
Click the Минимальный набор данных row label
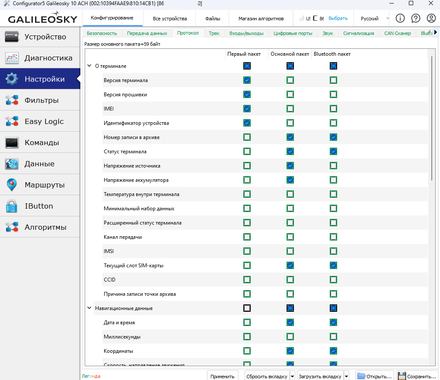(x=139, y=209)
